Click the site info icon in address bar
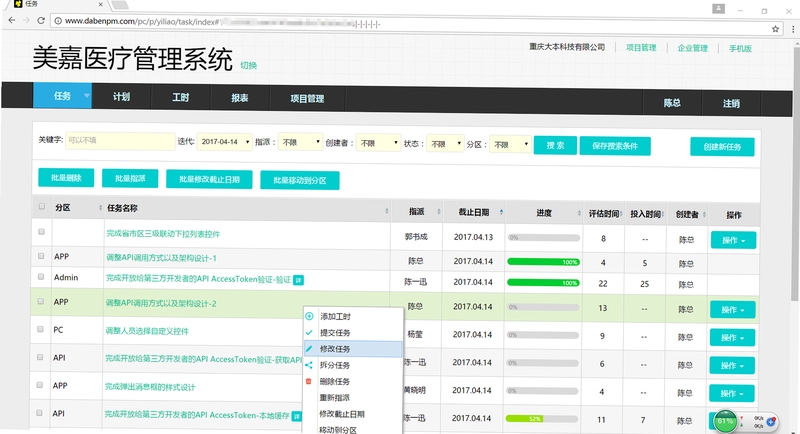 pos(58,21)
